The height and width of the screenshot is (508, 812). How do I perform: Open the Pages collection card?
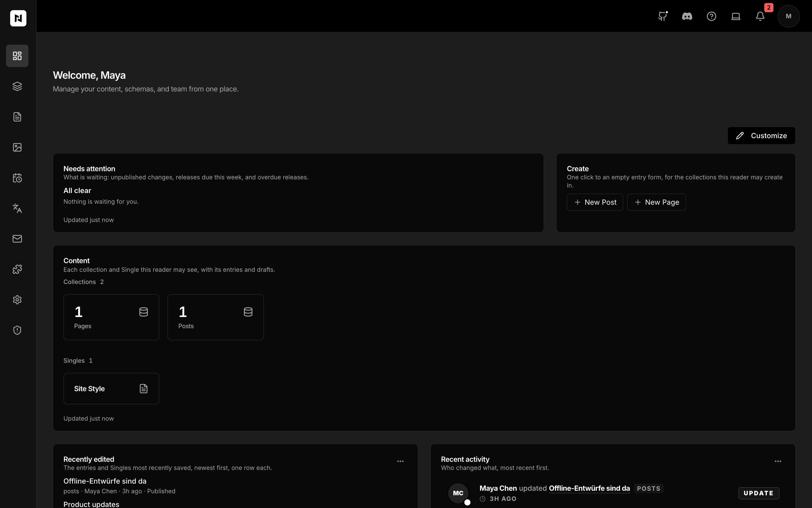[x=111, y=317]
